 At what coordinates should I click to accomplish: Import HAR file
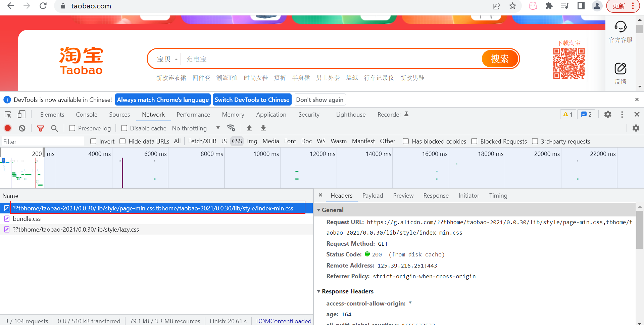249,128
